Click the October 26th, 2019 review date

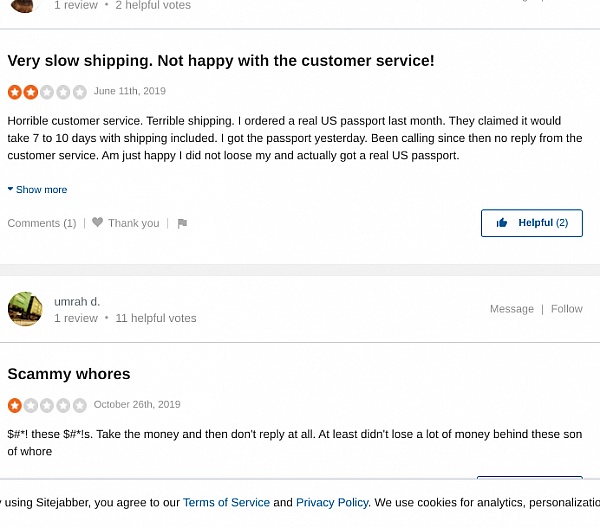[137, 405]
